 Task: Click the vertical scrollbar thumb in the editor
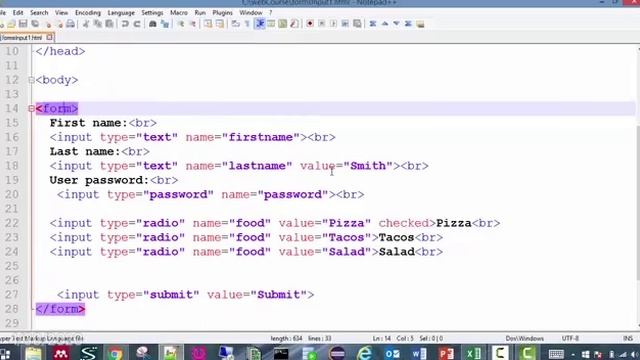point(637,202)
